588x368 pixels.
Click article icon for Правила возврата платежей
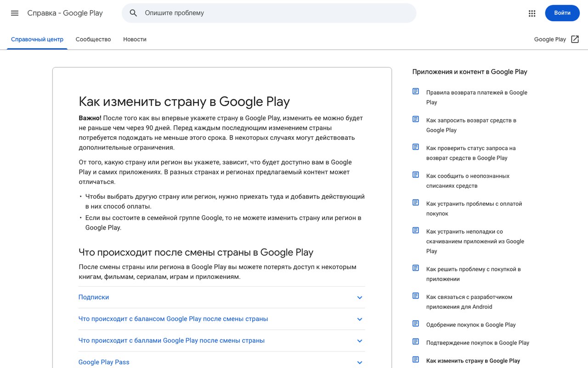point(416,92)
